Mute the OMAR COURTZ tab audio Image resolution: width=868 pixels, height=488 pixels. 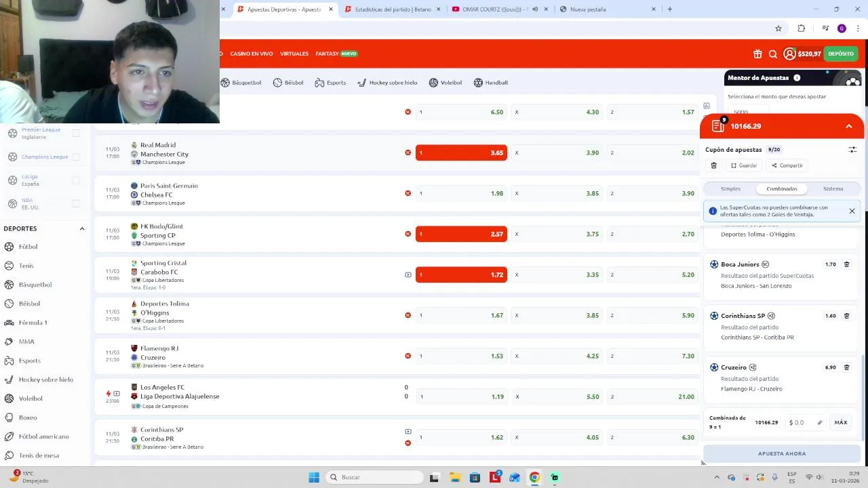coord(535,9)
